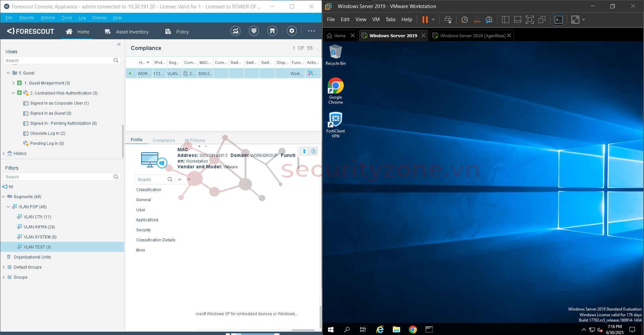Go to Forescout Home view
The width and height of the screenshot is (644, 335).
pyautogui.click(x=77, y=32)
